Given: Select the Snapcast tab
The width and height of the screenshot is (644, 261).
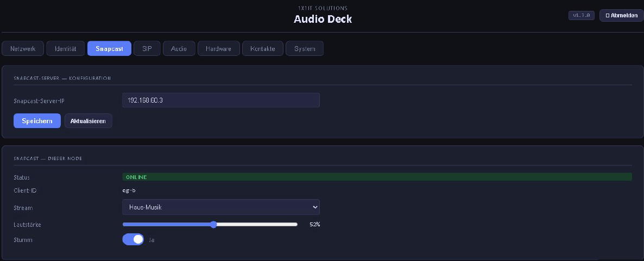Looking at the screenshot, I should click(x=109, y=48).
